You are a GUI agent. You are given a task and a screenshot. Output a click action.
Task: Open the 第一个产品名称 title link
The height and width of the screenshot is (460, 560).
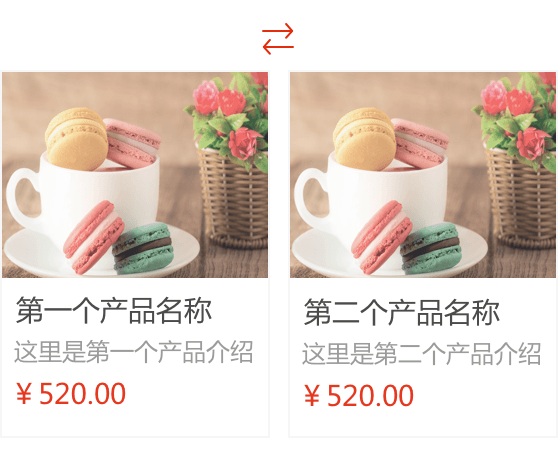[x=114, y=310]
